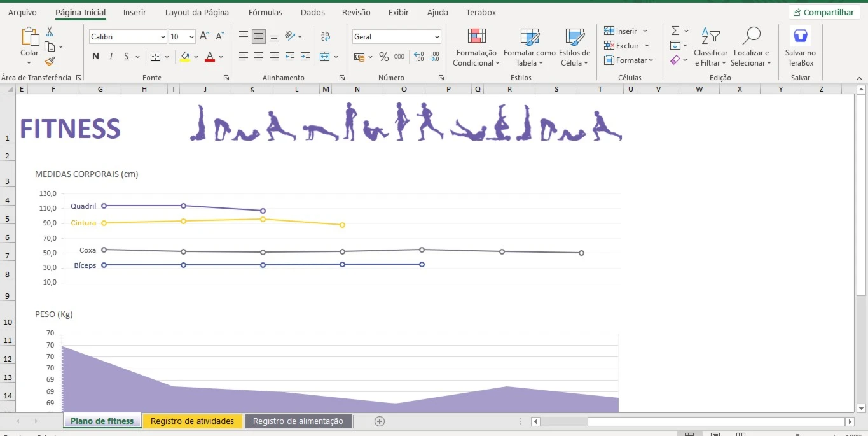Apply Percent Style number format
This screenshot has height=436, width=868.
383,57
